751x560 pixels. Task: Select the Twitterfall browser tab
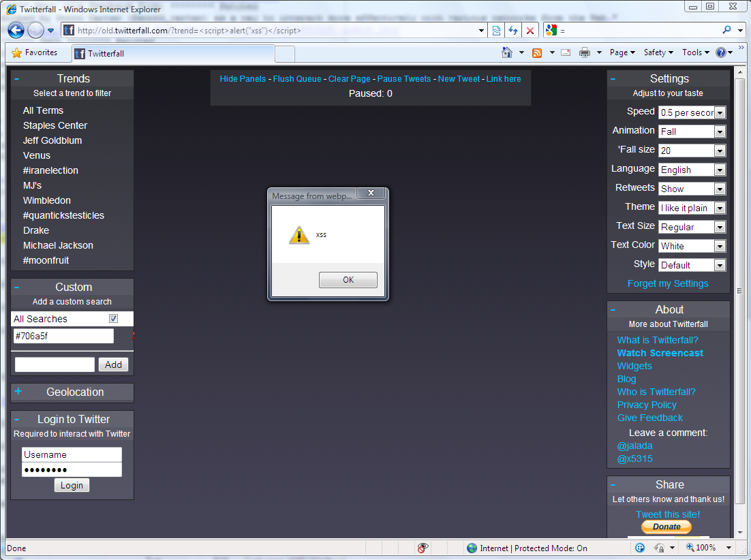click(173, 54)
